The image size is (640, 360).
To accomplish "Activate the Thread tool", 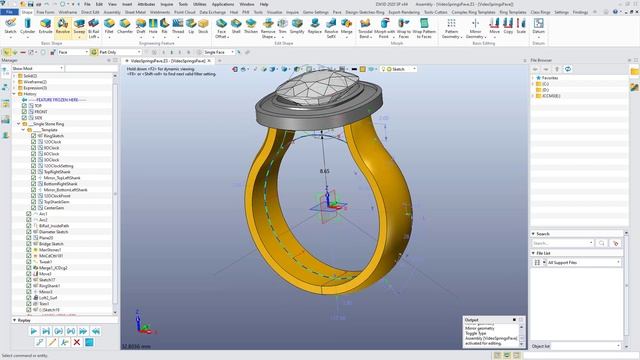I will click(x=178, y=27).
